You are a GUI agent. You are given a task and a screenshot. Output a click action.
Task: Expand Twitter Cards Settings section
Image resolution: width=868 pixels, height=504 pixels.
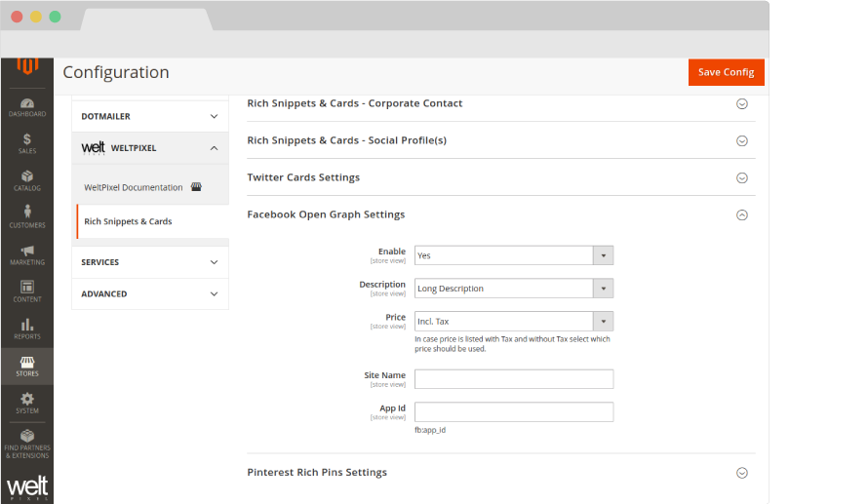741,177
